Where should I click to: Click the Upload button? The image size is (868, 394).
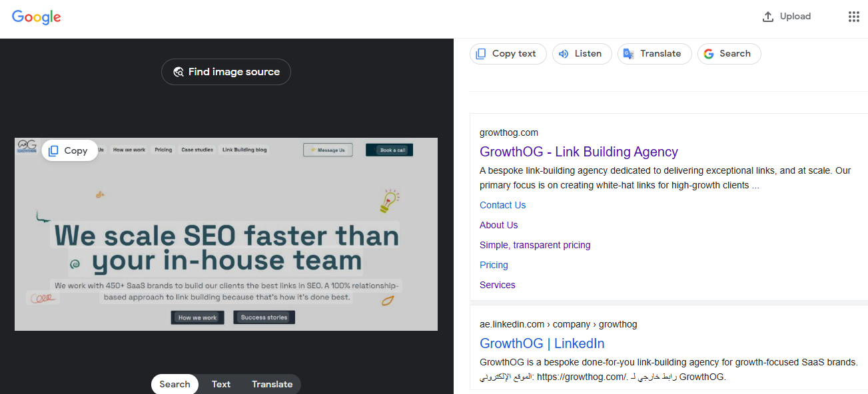coord(787,17)
